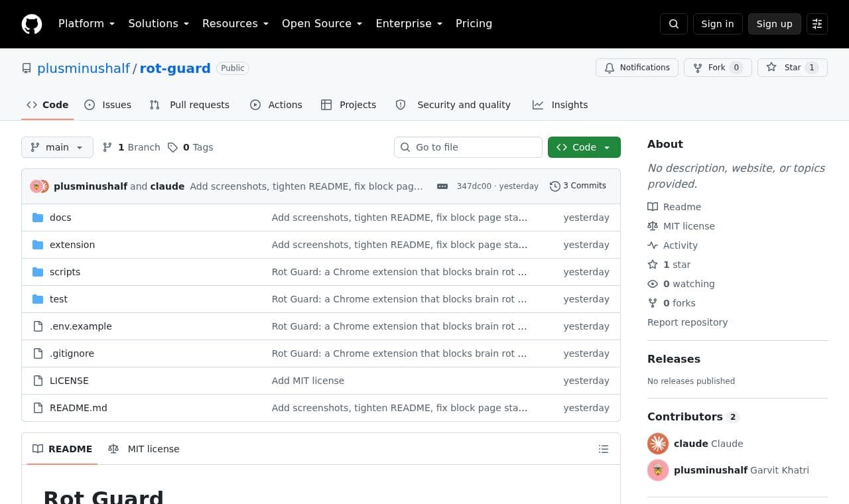Open the Pull requests tab
849x504 pixels.
[190, 105]
